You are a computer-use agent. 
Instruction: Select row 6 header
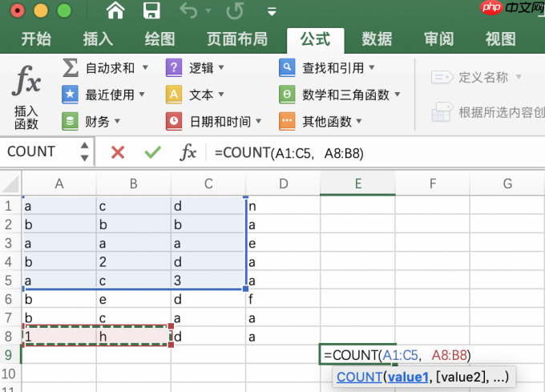(x=9, y=299)
